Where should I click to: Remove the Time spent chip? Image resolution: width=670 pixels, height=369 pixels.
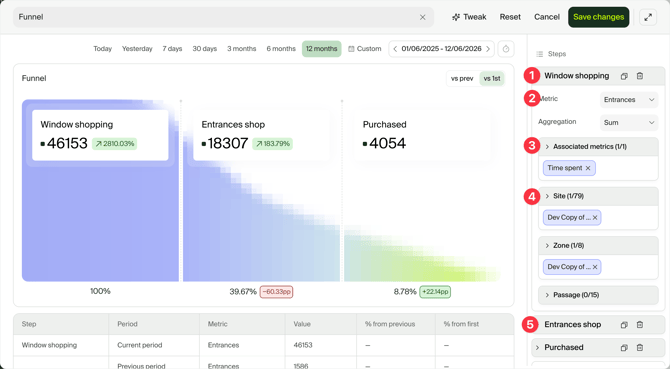(588, 168)
